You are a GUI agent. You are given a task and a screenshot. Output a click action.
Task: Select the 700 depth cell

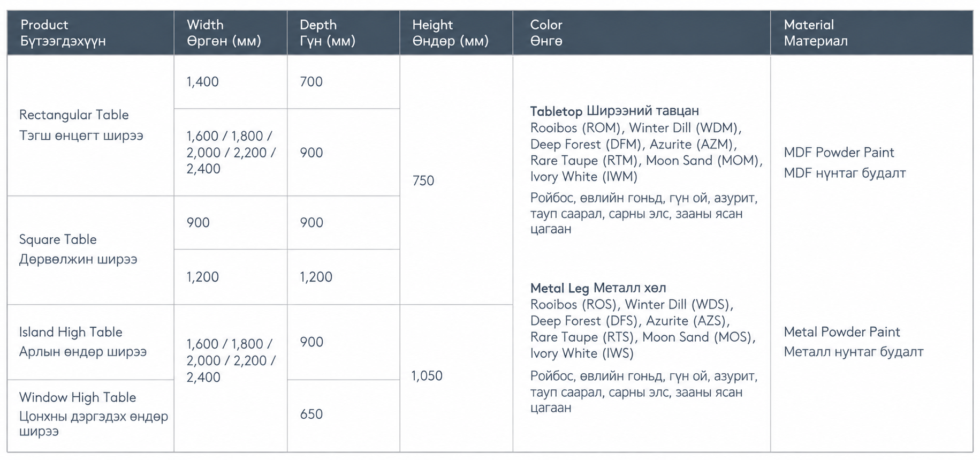click(344, 82)
